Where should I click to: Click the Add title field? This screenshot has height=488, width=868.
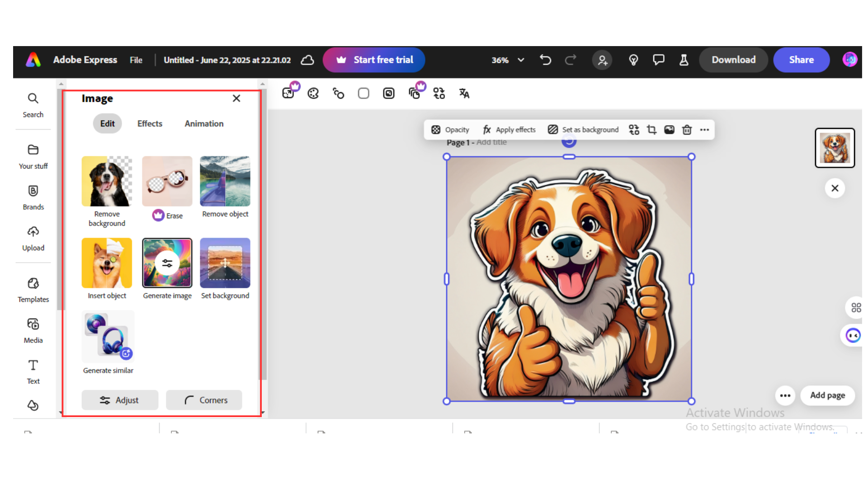coord(491,142)
